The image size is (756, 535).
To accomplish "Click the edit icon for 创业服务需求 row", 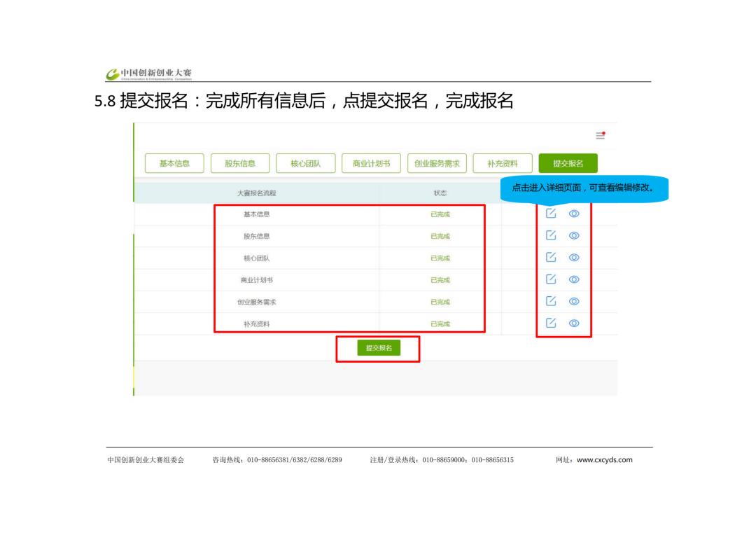I will 551,301.
